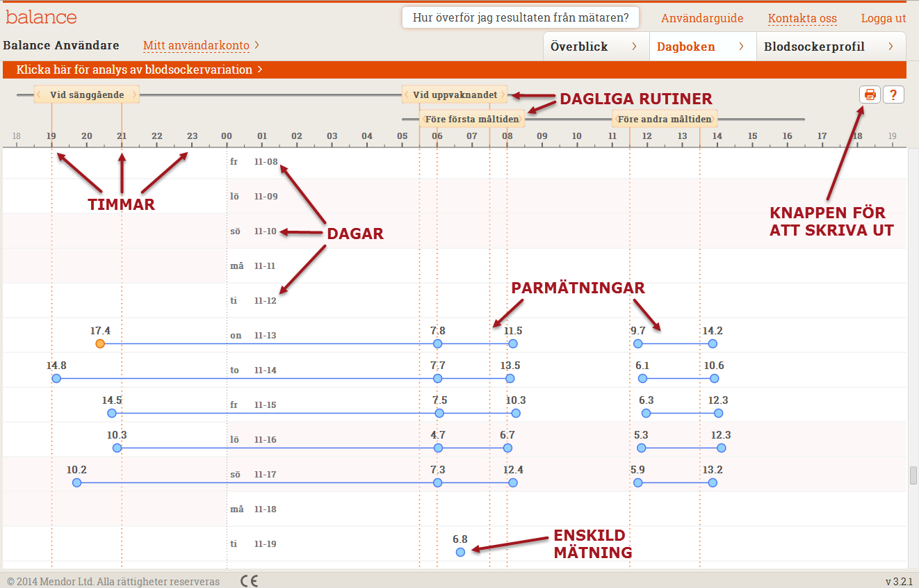Click the 10.2 measurement point on 11-17

coord(76,482)
